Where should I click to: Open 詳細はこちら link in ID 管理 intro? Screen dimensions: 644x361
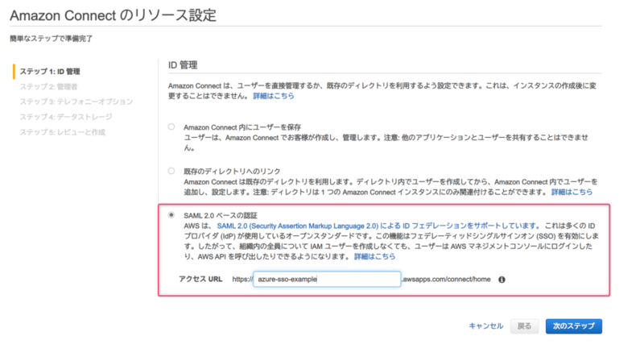click(x=274, y=96)
